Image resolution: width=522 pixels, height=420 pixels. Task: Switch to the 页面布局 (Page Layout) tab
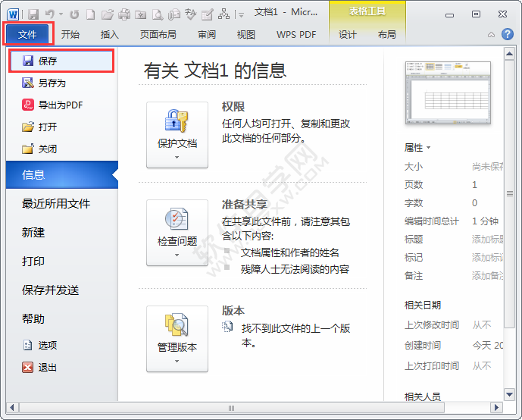tap(158, 34)
